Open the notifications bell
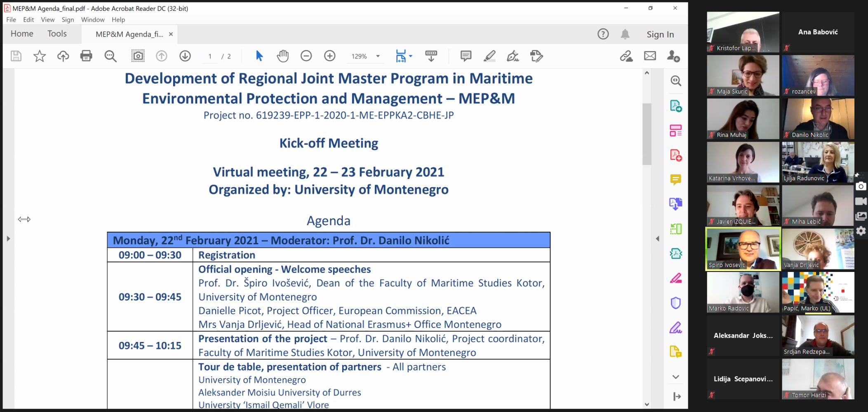868x412 pixels. (625, 34)
